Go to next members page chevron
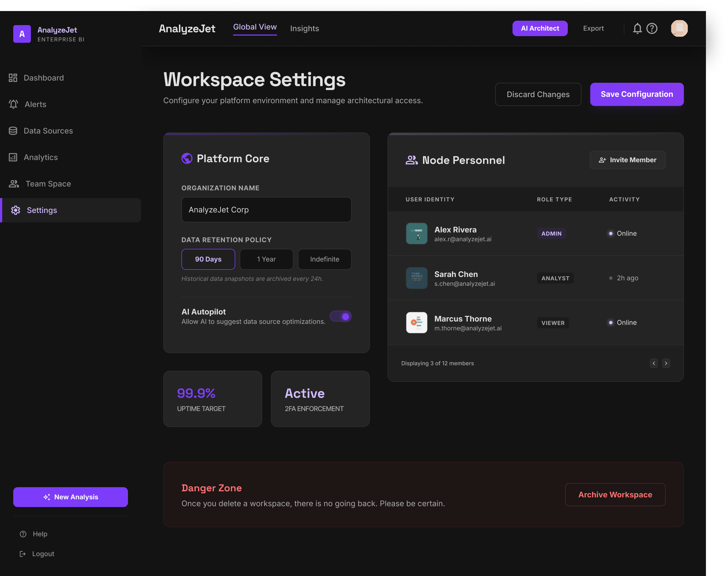728x576 pixels. pos(666,363)
